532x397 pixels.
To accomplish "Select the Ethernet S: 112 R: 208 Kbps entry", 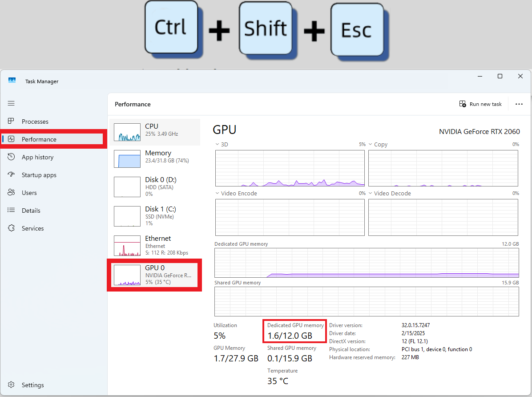I will [155, 246].
